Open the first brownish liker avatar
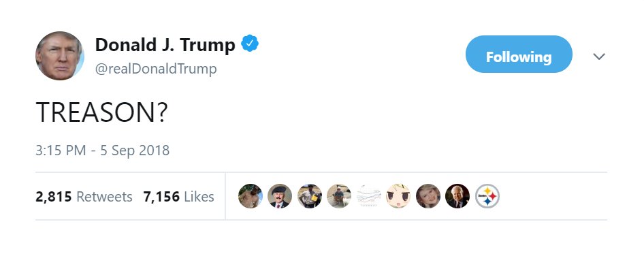The height and width of the screenshot is (271, 644). [x=250, y=196]
